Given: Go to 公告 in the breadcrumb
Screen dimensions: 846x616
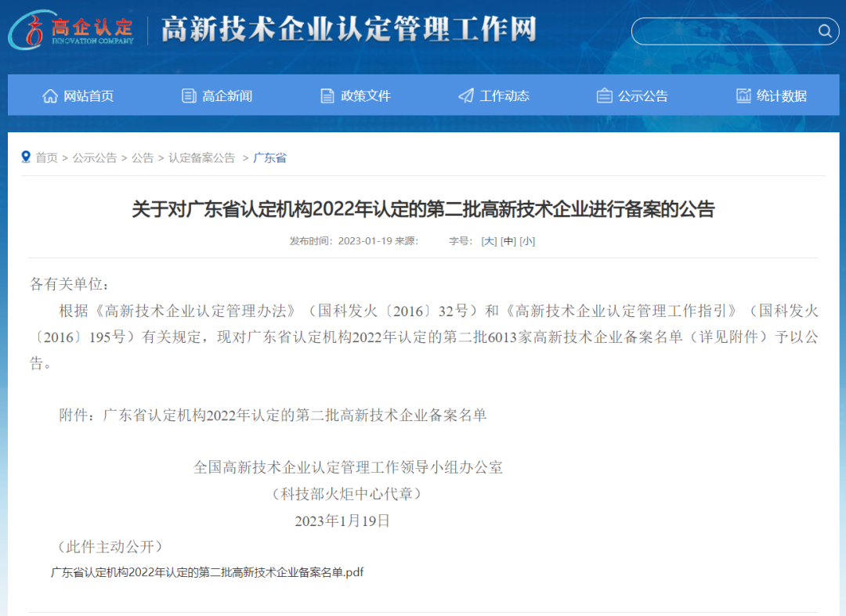Looking at the screenshot, I should (x=143, y=158).
